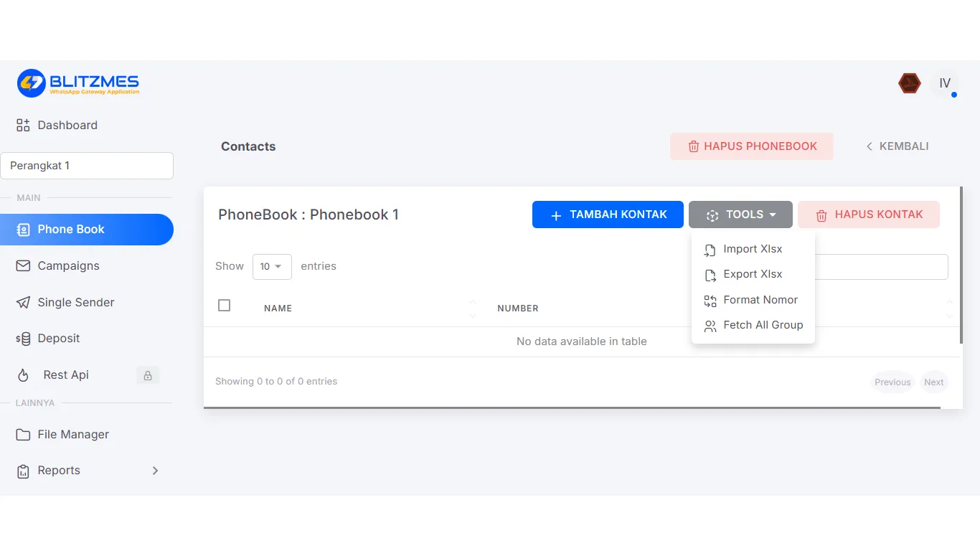Open the IV user avatar
This screenshot has width=980, height=556.
[945, 83]
